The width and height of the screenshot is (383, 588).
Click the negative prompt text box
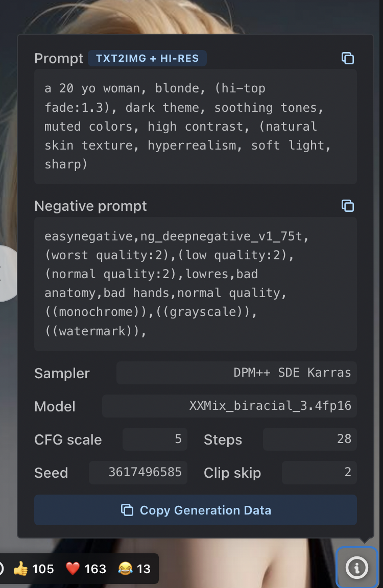pyautogui.click(x=196, y=284)
